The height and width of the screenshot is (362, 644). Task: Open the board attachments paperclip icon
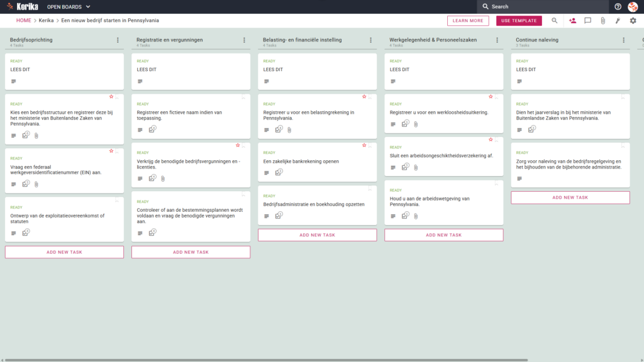pyautogui.click(x=603, y=21)
